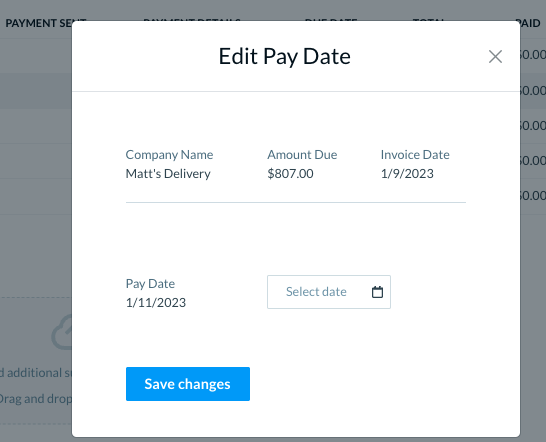Click the Amount Due label
Viewport: 546px width, 442px height.
tap(302, 155)
